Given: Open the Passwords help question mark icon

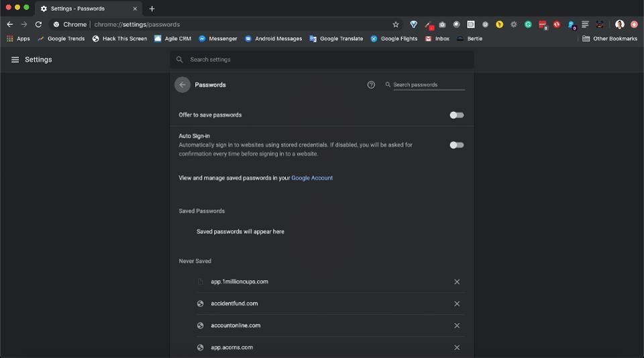Looking at the screenshot, I should pyautogui.click(x=371, y=85).
